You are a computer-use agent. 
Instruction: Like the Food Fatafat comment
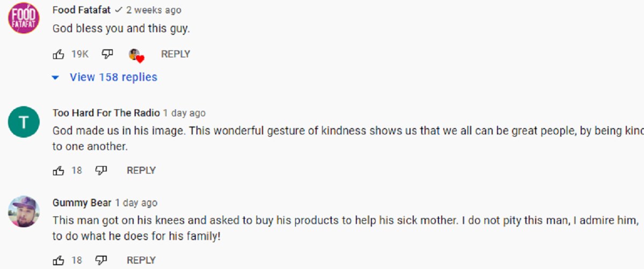pyautogui.click(x=58, y=54)
